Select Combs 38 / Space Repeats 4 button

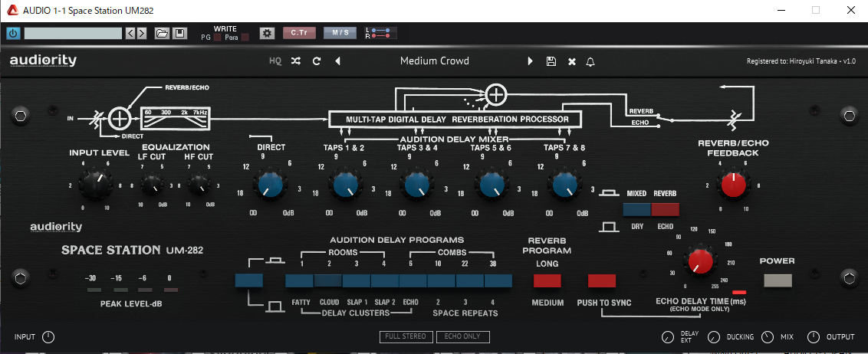[498, 280]
